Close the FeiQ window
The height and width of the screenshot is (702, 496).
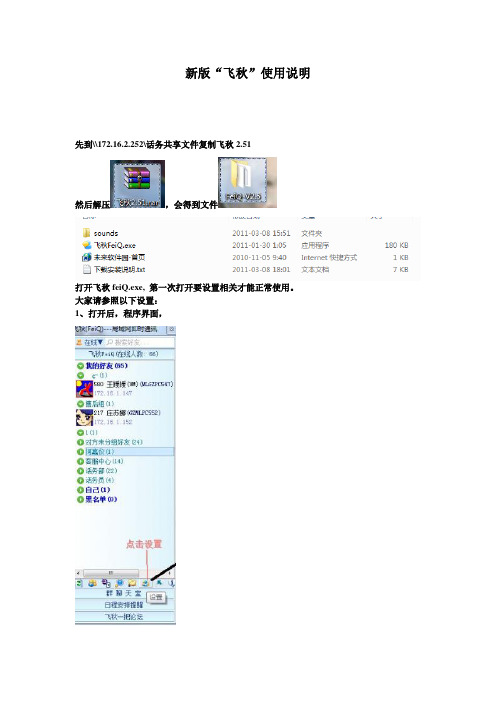click(171, 329)
